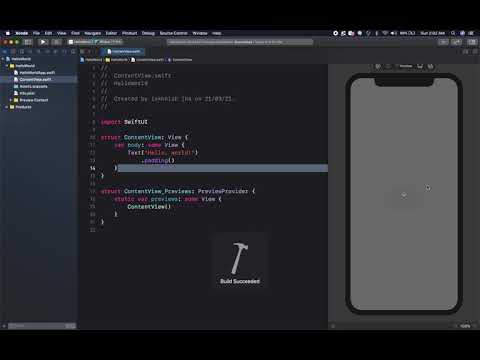This screenshot has height=360, width=480.
Task: Open the Find menu
Action: click(75, 33)
